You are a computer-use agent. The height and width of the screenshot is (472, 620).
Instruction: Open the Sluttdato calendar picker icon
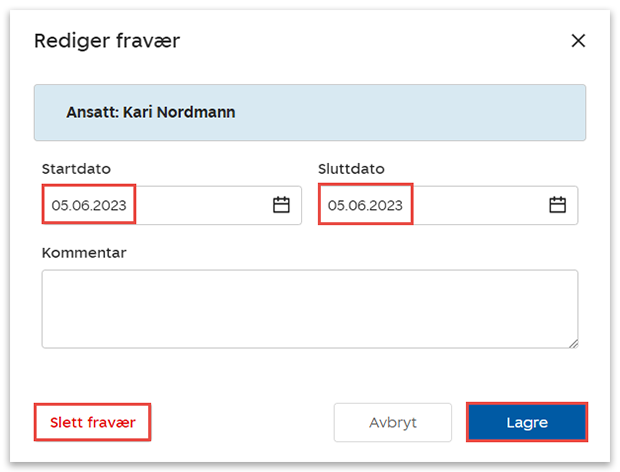[x=557, y=205]
